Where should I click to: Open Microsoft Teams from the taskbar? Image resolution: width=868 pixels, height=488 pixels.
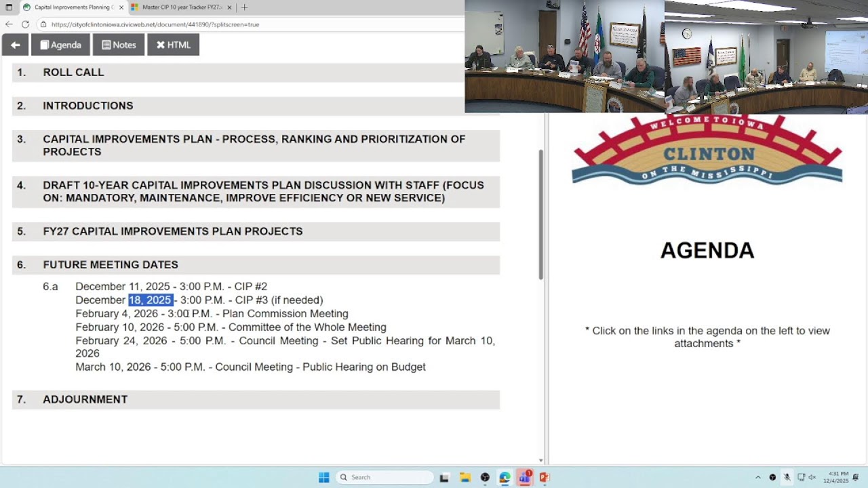tap(524, 477)
